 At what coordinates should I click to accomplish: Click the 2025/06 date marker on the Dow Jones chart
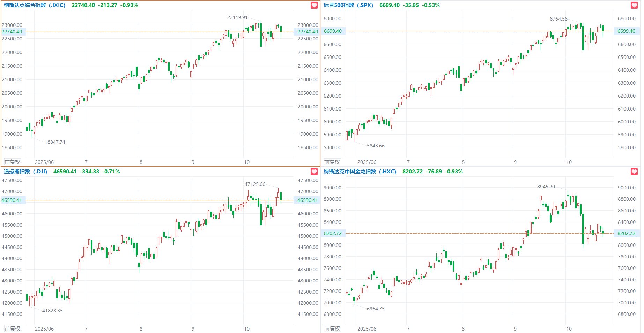click(44, 329)
